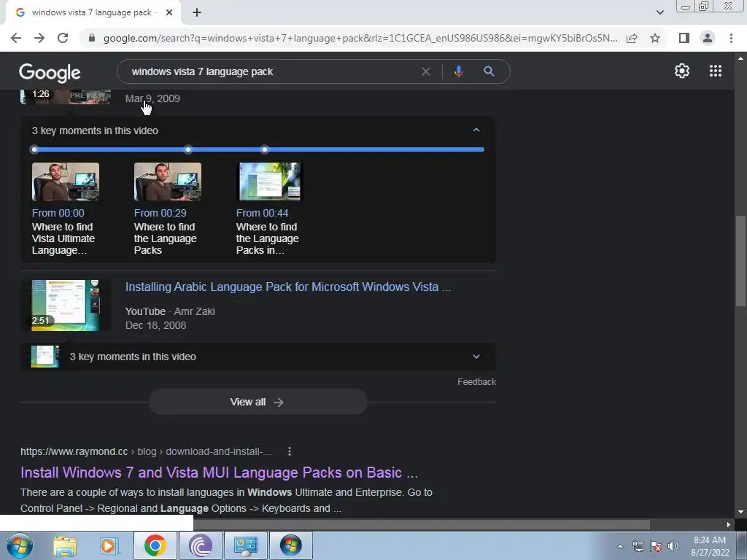Click the scroll down arrow
The height and width of the screenshot is (560, 747).
click(740, 512)
